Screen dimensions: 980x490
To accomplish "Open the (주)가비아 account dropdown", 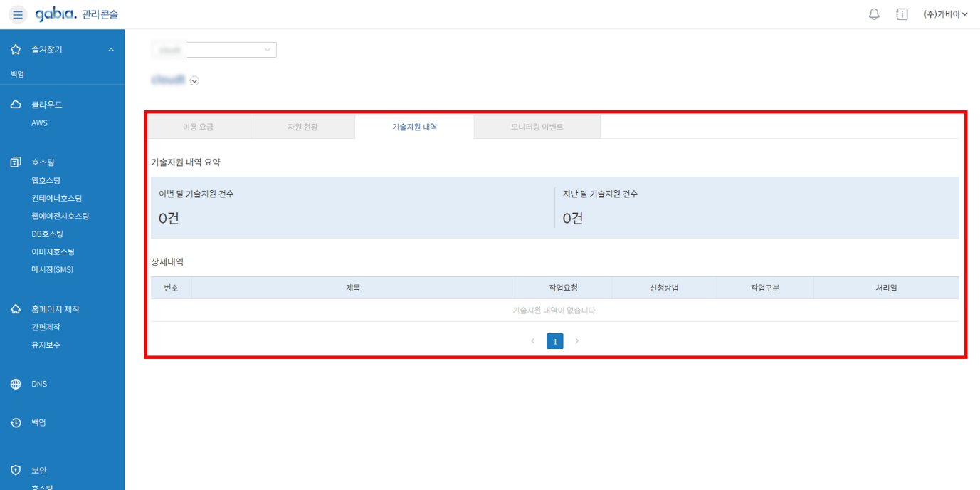I will click(945, 14).
